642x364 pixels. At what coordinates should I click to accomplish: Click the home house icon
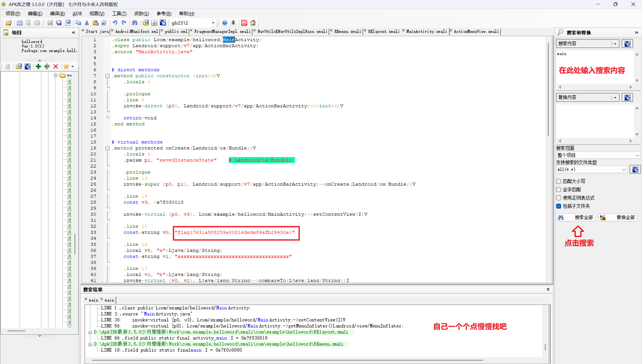pos(253,23)
